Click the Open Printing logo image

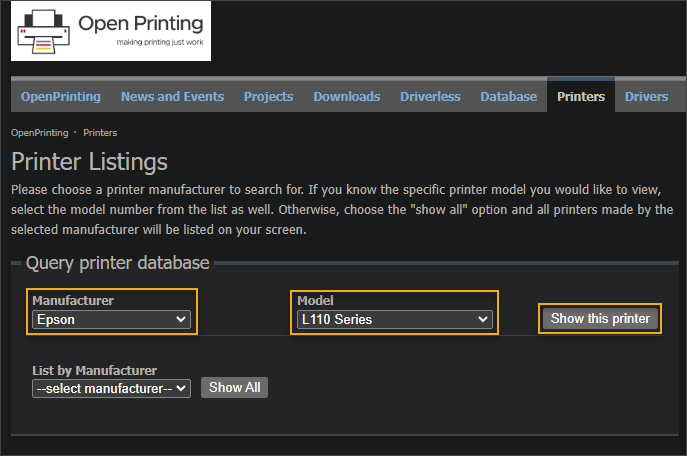pyautogui.click(x=111, y=31)
